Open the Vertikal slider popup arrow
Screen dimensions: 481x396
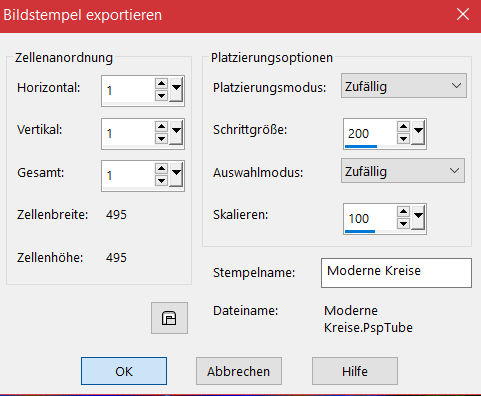point(176,132)
